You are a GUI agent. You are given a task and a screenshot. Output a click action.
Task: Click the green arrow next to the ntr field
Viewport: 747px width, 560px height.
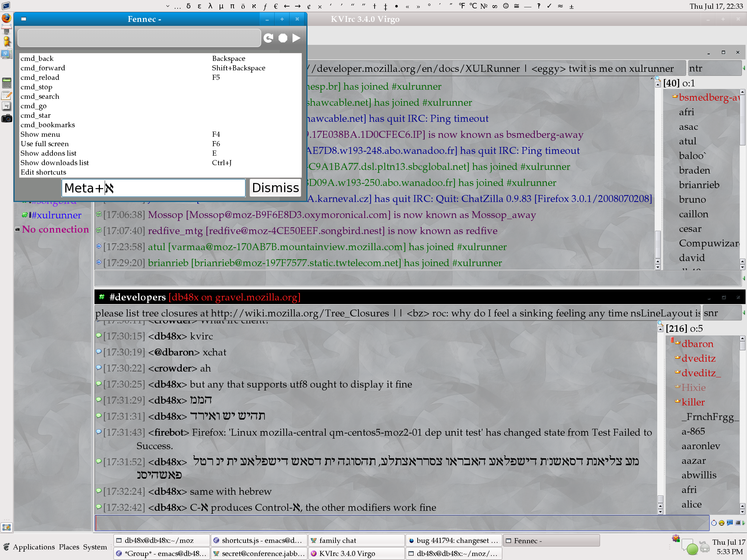744,68
